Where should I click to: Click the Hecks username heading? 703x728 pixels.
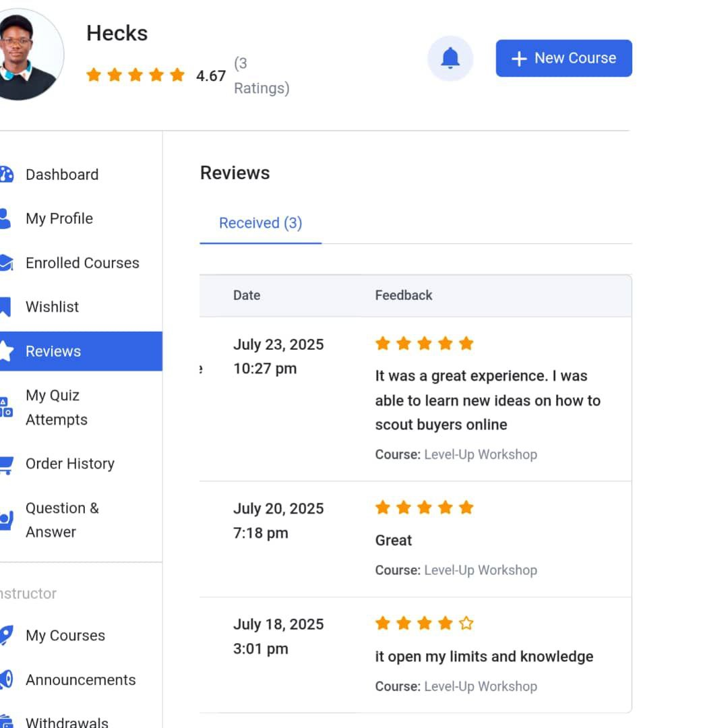117,34
